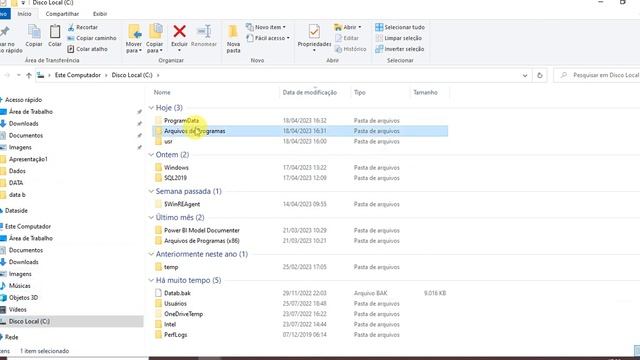
Task: Select the Usuários folder
Action: (x=300, y=304)
